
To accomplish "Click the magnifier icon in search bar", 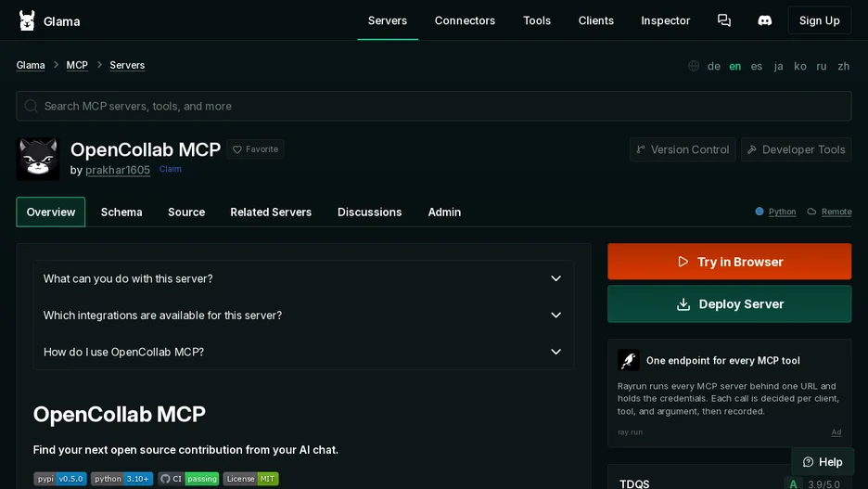I will 31,106.
